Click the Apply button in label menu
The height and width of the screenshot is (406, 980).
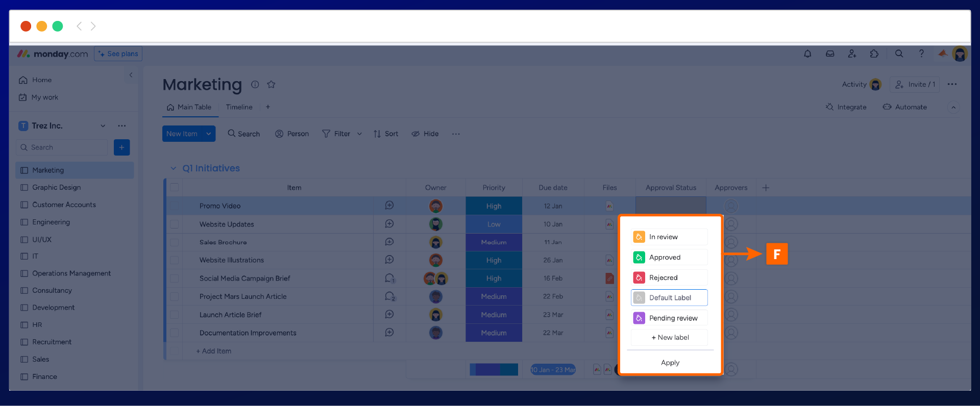(670, 363)
